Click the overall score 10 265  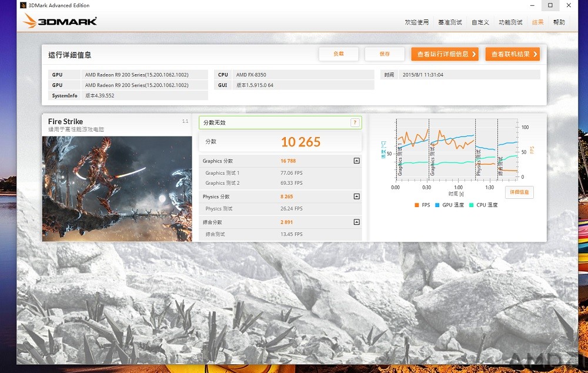point(300,142)
